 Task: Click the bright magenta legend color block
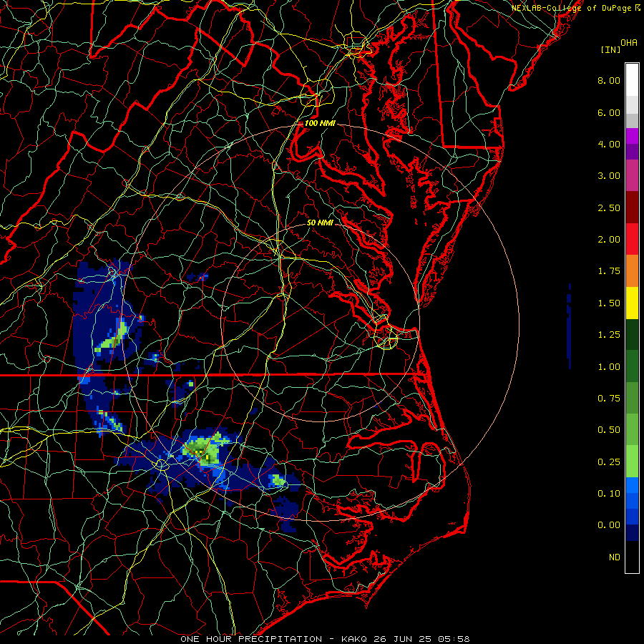coord(632,136)
